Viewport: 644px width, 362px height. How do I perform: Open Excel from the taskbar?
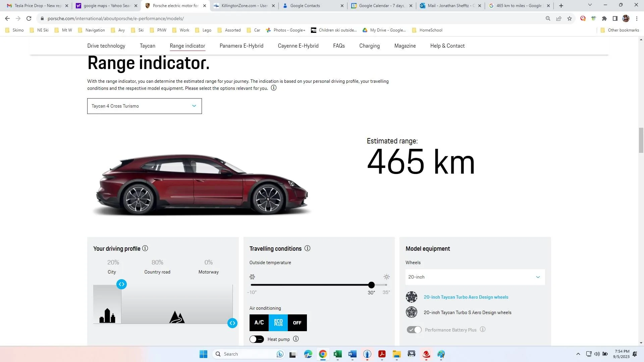[x=338, y=354]
